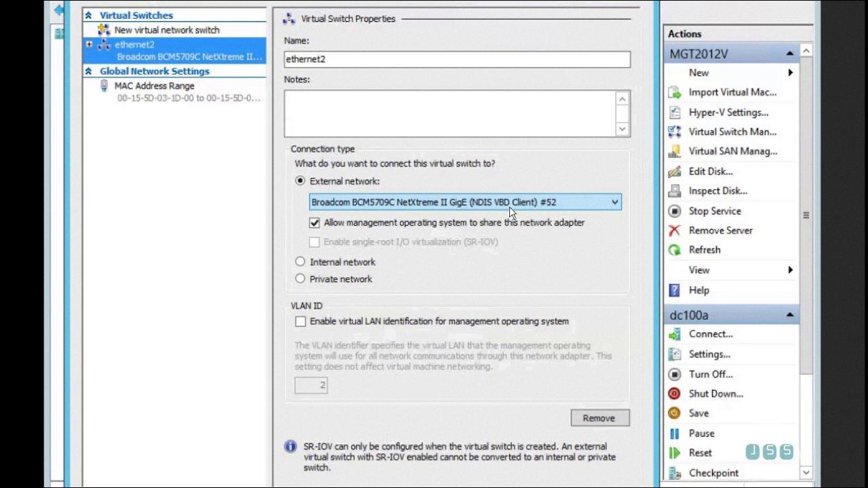Image resolution: width=868 pixels, height=488 pixels.
Task: Click Remove Server action
Action: (x=720, y=230)
